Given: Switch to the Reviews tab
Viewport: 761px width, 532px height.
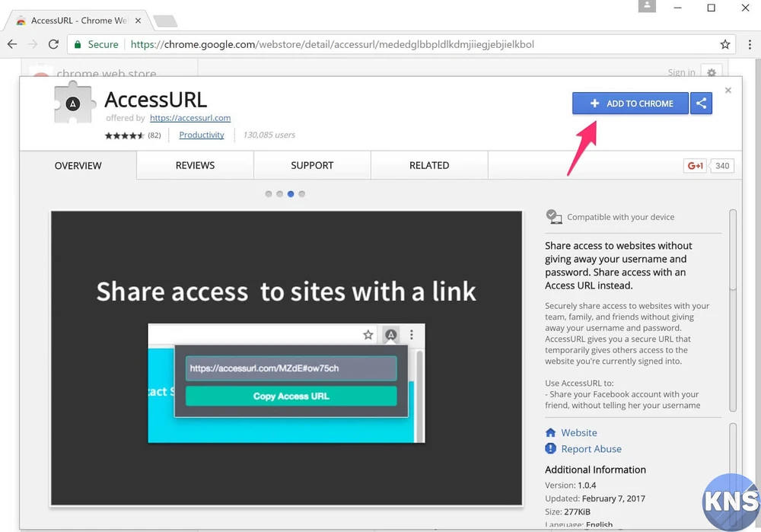Looking at the screenshot, I should pyautogui.click(x=195, y=165).
